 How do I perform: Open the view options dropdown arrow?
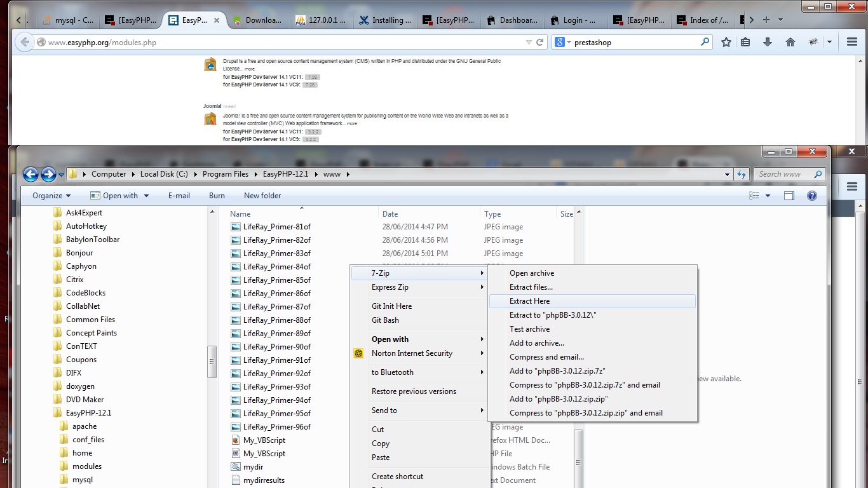click(x=768, y=196)
